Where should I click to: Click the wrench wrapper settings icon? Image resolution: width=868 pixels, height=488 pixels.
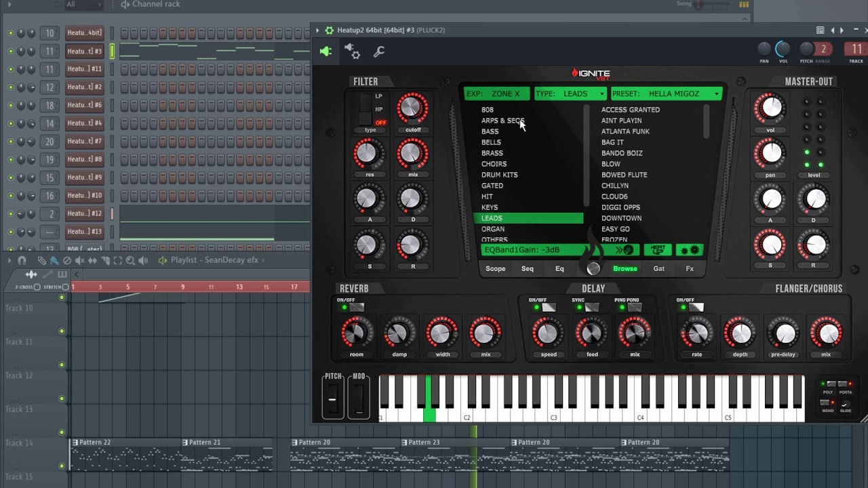click(379, 52)
